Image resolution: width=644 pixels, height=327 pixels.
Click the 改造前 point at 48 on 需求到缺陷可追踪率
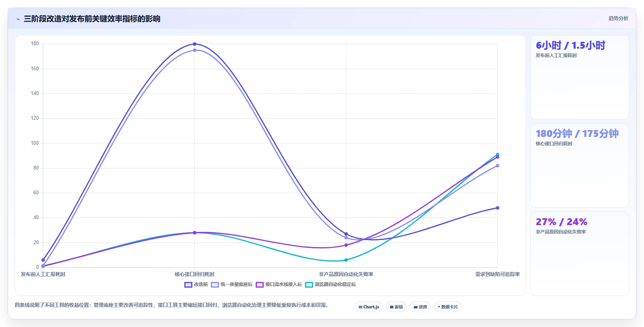point(497,208)
